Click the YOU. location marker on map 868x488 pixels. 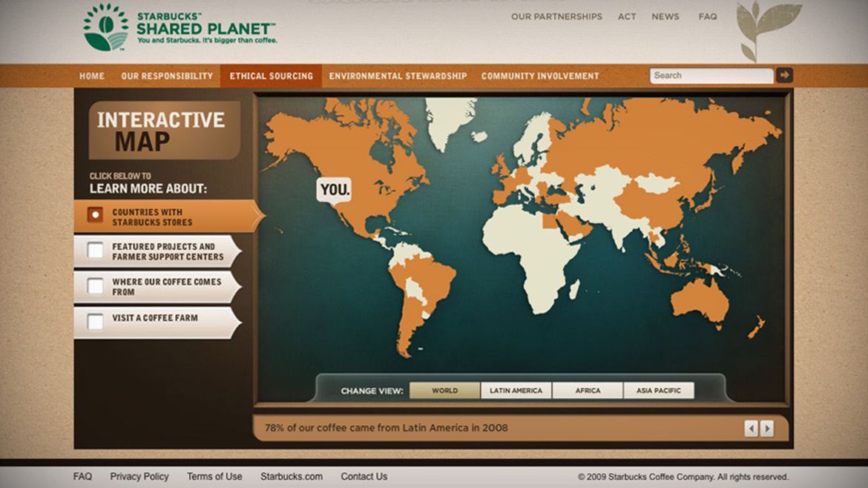[334, 191]
